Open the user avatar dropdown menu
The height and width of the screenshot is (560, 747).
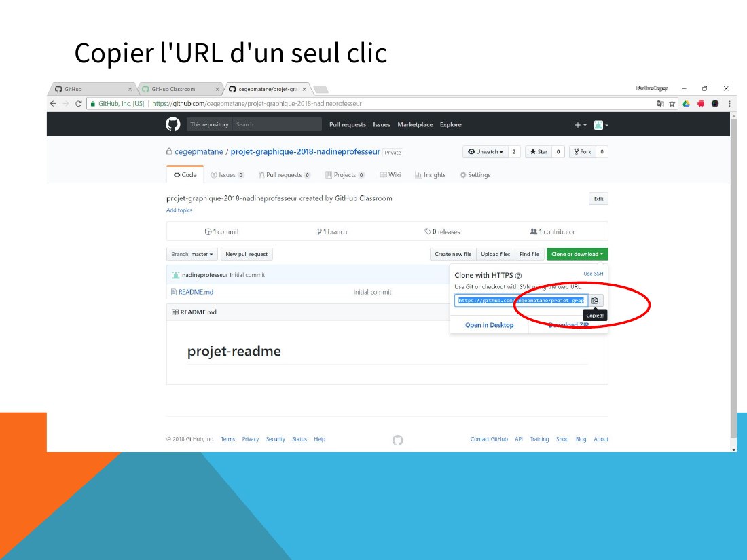601,125
